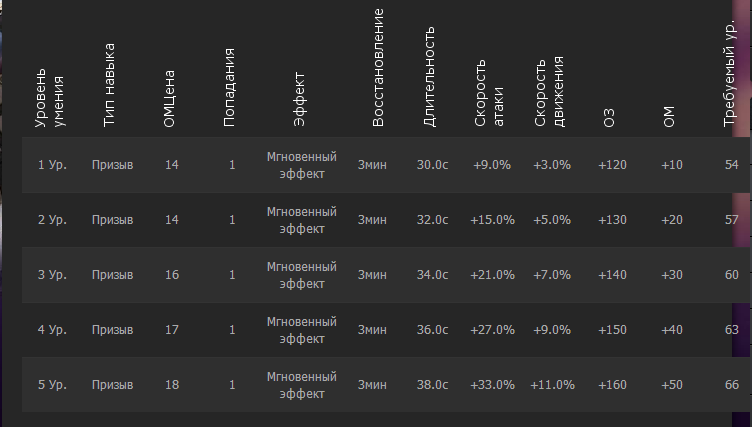This screenshot has width=752, height=427.
Task: Click the '+40' ОМ value
Action: click(672, 329)
